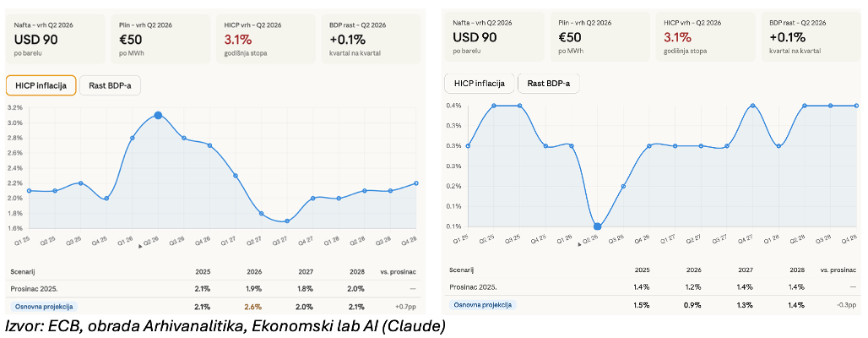868x338 pixels.
Task: Click the Q1 25 data point on left chart
Action: (x=30, y=191)
